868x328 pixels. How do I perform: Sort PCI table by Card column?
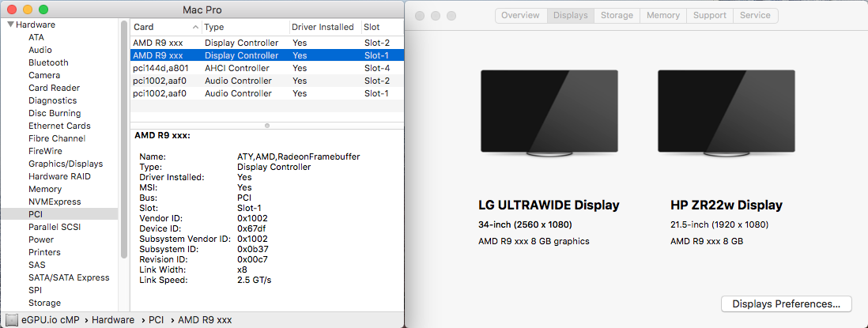click(x=166, y=27)
